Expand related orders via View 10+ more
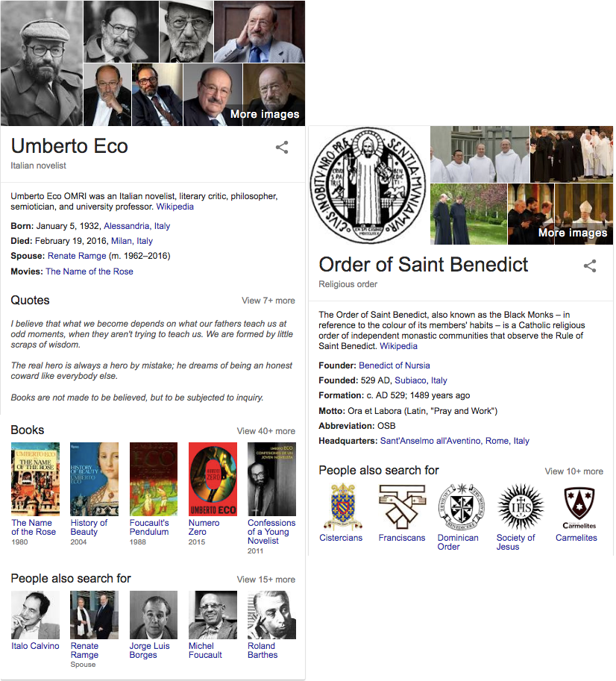 click(x=574, y=471)
